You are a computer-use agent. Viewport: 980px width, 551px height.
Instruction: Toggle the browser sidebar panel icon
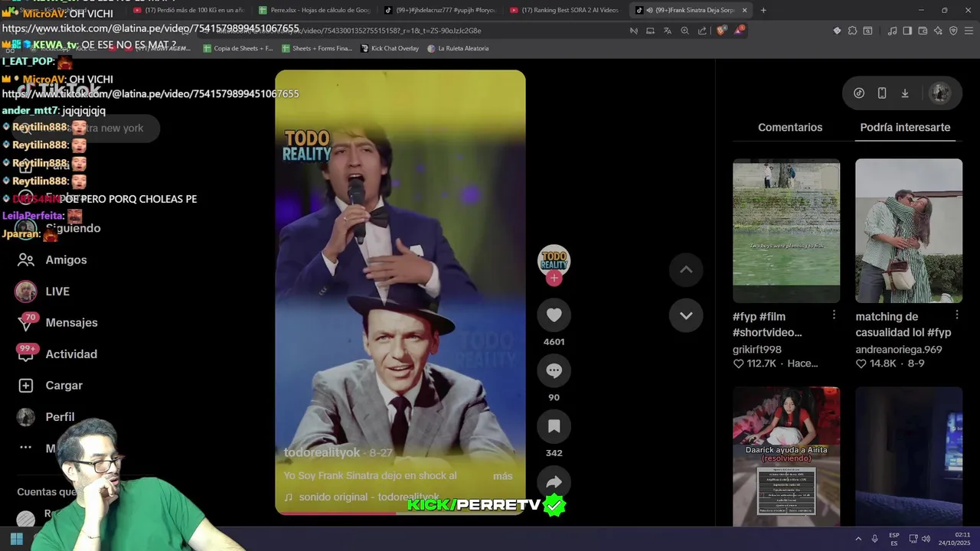click(907, 31)
